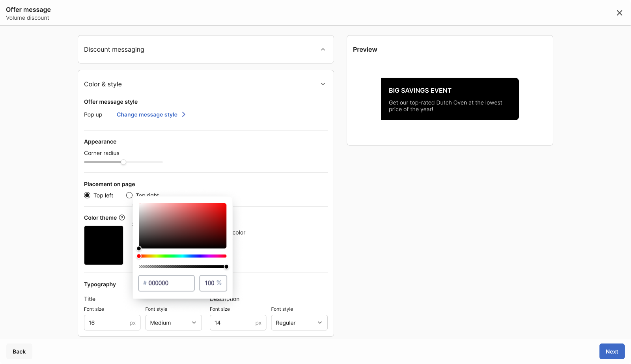Click the Next button
The image size is (631, 364).
point(612,351)
